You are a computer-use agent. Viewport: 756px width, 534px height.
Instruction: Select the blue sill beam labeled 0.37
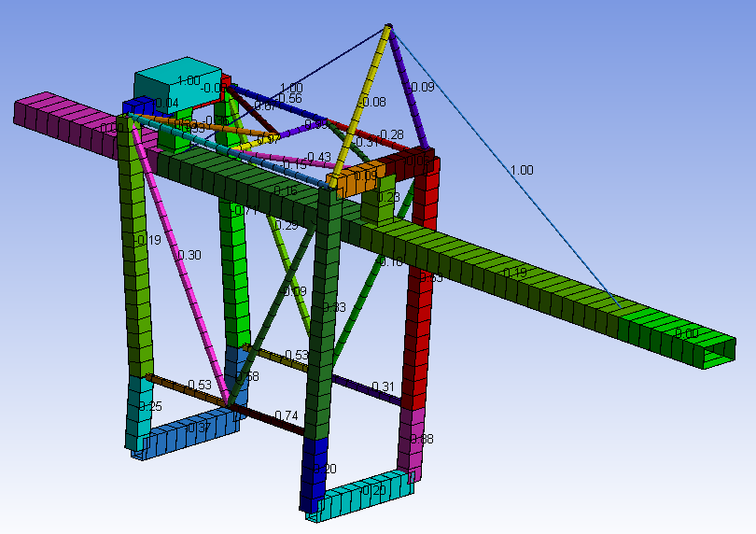[x=193, y=431]
